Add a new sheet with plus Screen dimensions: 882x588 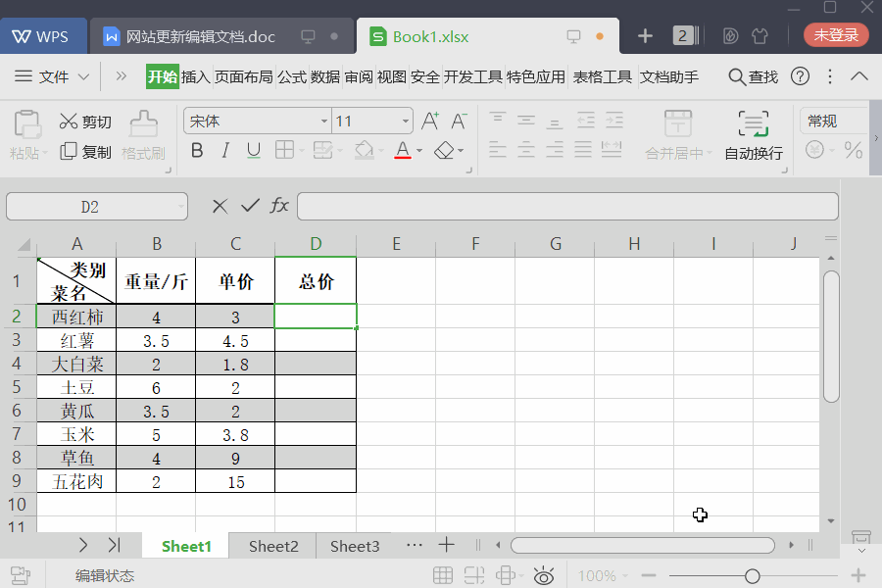coord(446,545)
